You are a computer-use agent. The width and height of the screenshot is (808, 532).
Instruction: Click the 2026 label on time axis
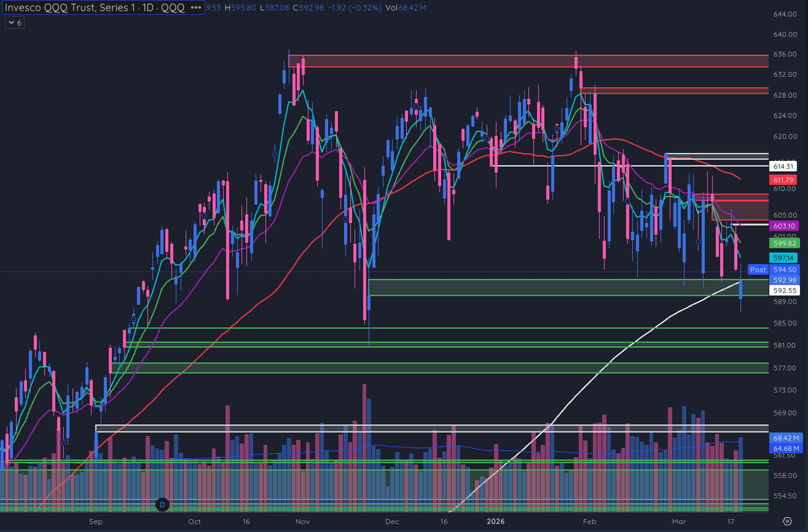pyautogui.click(x=496, y=521)
